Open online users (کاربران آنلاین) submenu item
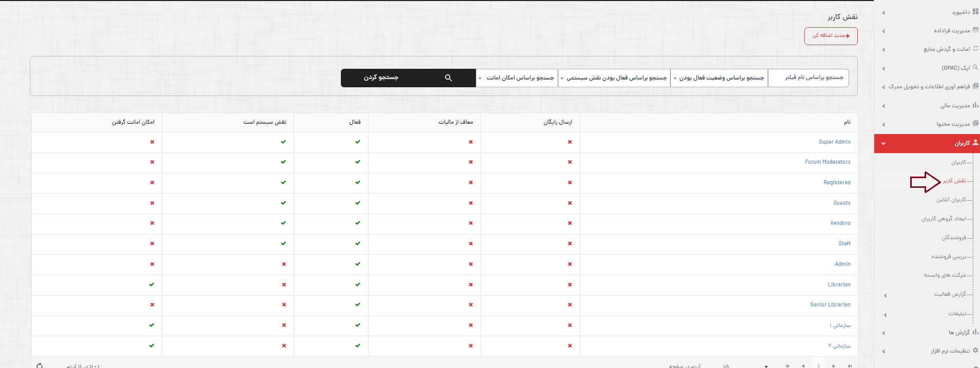Image resolution: width=980 pixels, height=368 pixels. 951,200
